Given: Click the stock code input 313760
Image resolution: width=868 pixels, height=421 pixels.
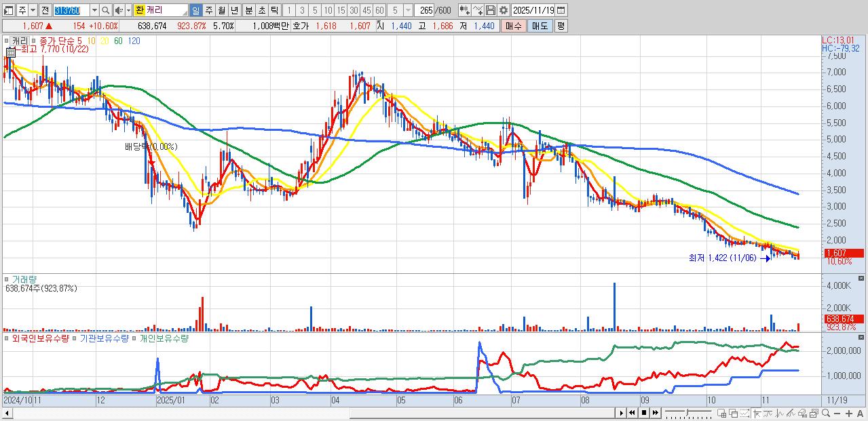Looking at the screenshot, I should pos(71,10).
